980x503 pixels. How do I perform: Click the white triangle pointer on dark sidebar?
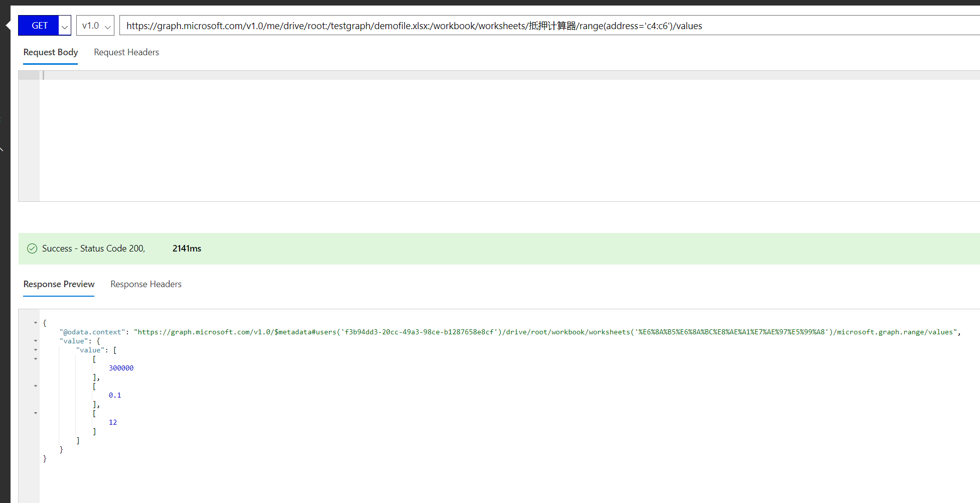(8, 25)
